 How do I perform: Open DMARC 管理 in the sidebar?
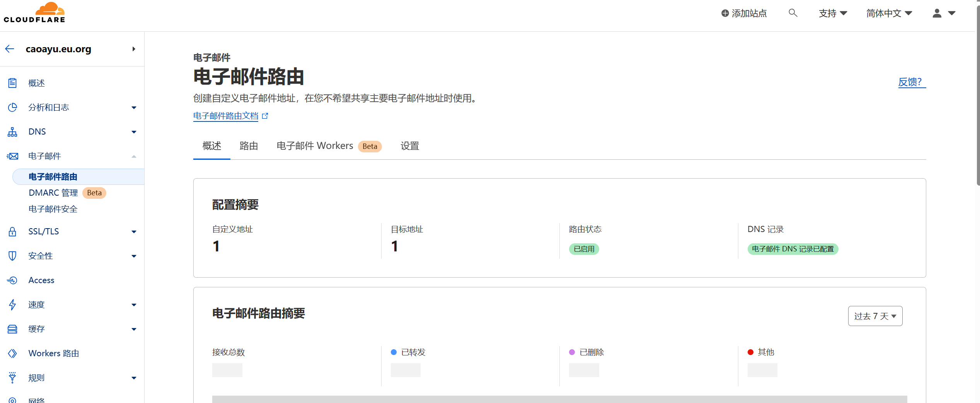click(53, 193)
